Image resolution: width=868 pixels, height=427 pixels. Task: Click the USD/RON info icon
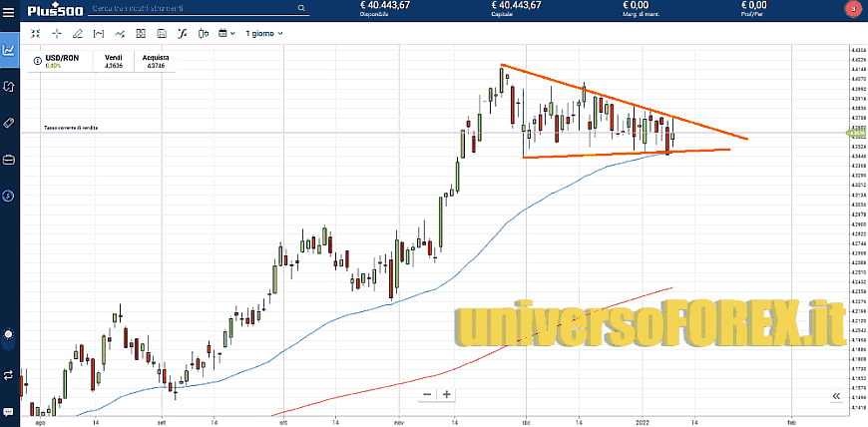[38, 61]
